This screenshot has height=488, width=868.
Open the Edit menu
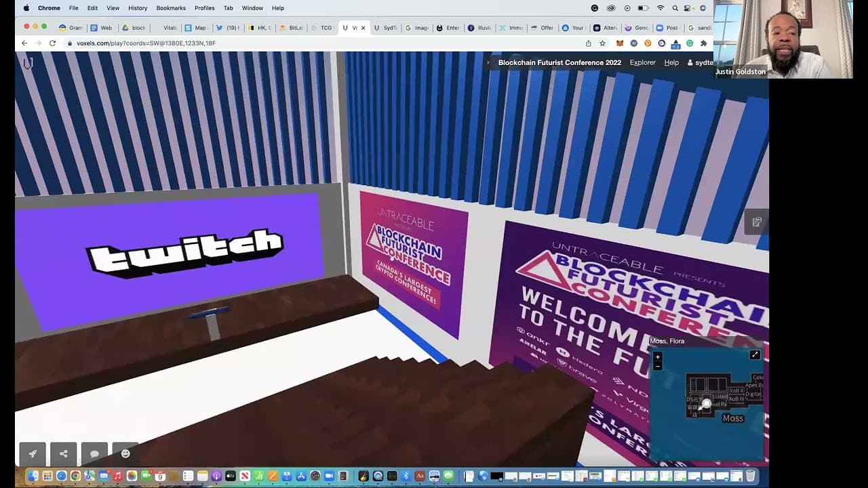click(x=92, y=8)
